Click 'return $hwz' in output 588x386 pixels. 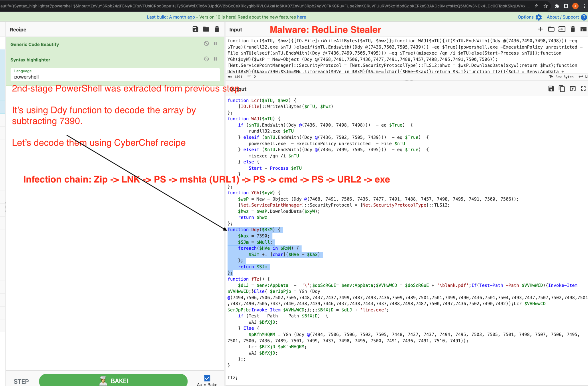(252, 217)
